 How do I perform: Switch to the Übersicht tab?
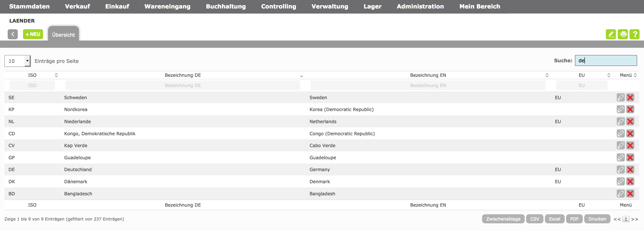coord(63,35)
